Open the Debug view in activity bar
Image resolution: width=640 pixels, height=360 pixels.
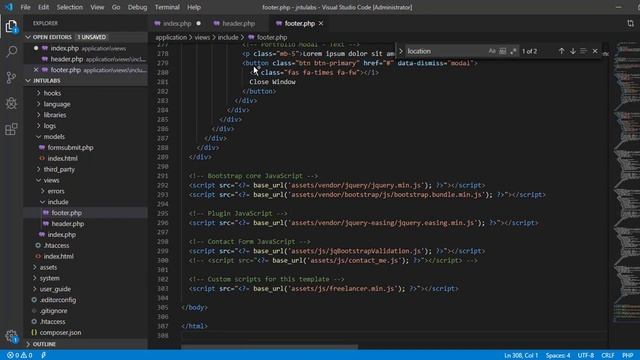click(11, 103)
